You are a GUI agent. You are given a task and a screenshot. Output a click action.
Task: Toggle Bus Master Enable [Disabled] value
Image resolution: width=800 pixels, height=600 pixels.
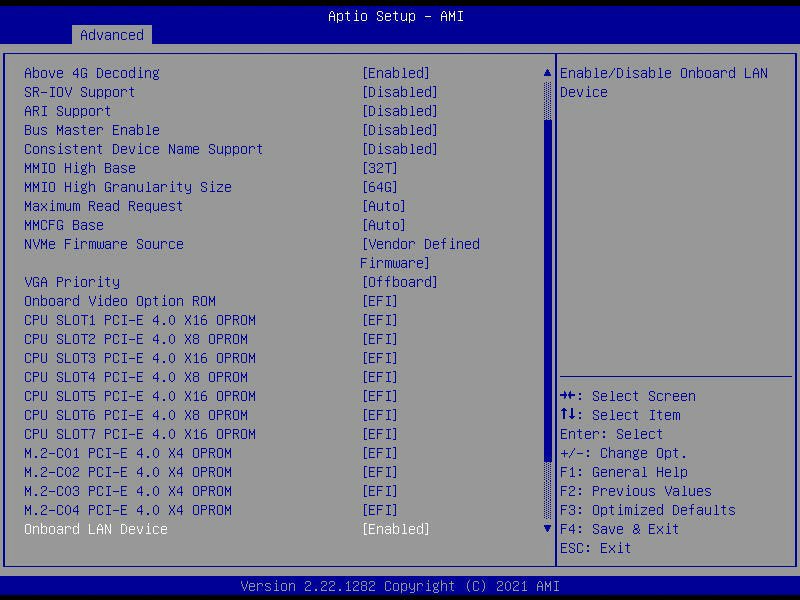[x=399, y=130]
